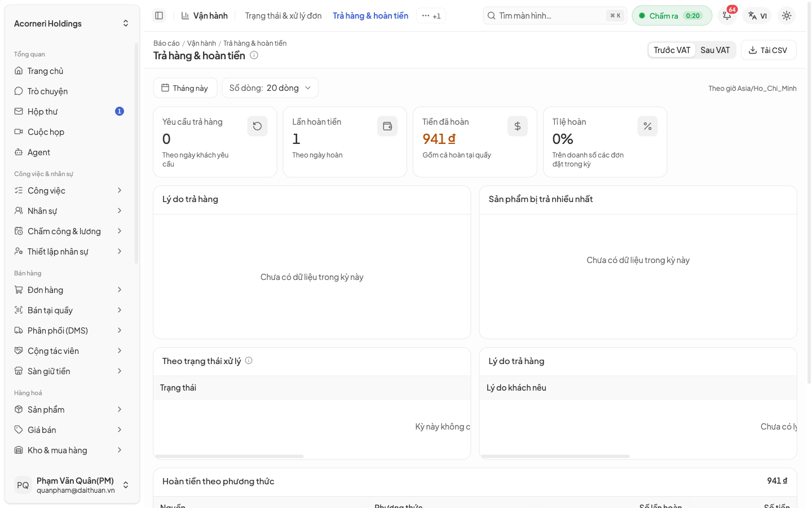Image resolution: width=812 pixels, height=508 pixels.
Task: Click the wallet icon in Lần hoàn tiền card
Action: click(x=387, y=126)
